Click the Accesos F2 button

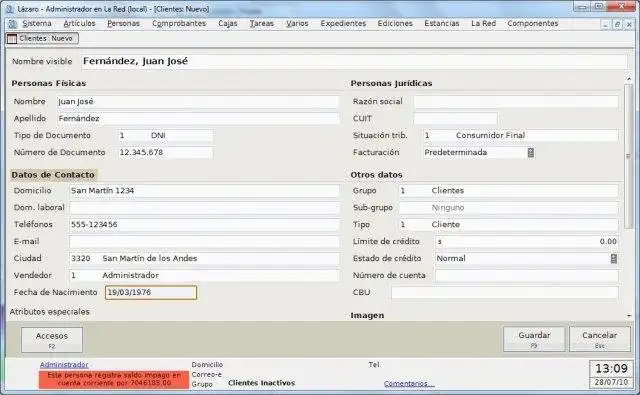(52, 340)
